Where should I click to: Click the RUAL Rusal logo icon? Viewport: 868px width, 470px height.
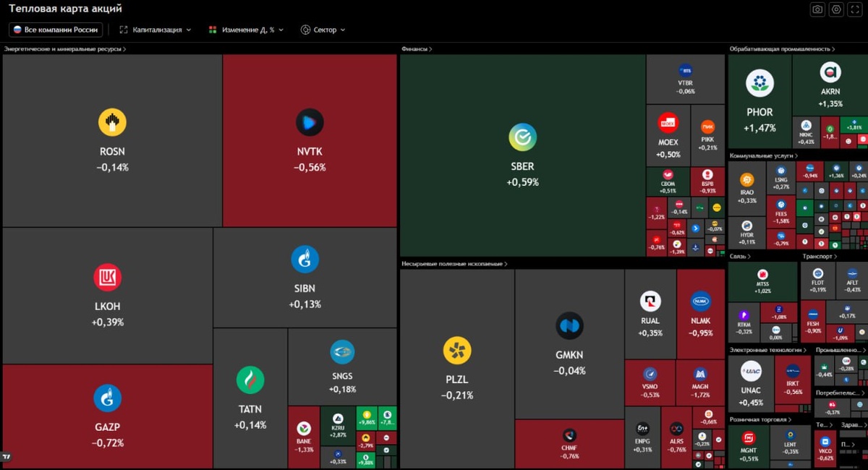(x=650, y=302)
